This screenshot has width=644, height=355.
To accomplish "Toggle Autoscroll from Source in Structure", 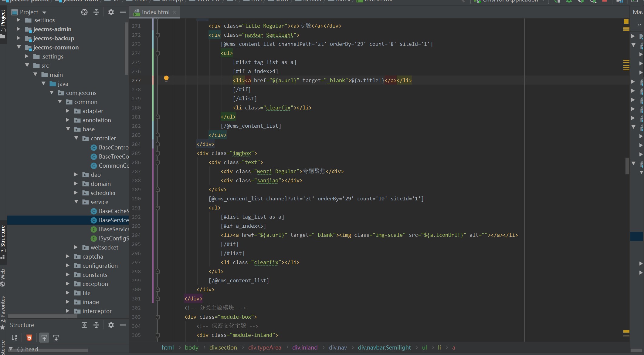I will coord(56,338).
